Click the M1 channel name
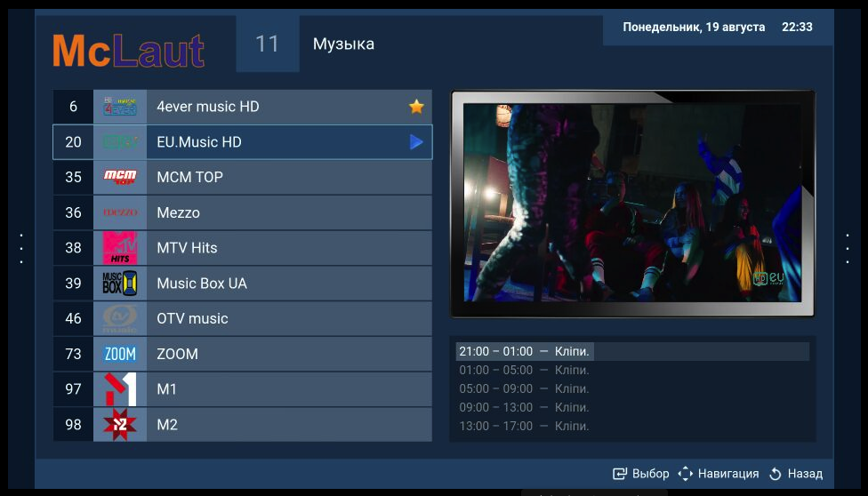868x496 pixels. click(x=166, y=389)
